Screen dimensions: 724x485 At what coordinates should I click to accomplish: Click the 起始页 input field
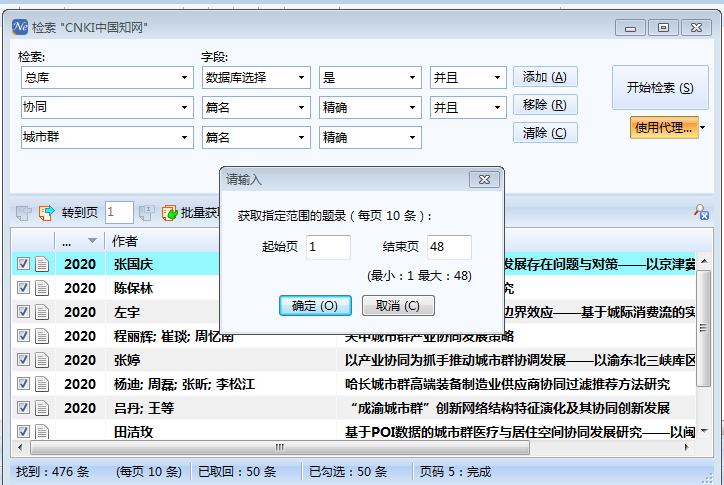(x=328, y=247)
